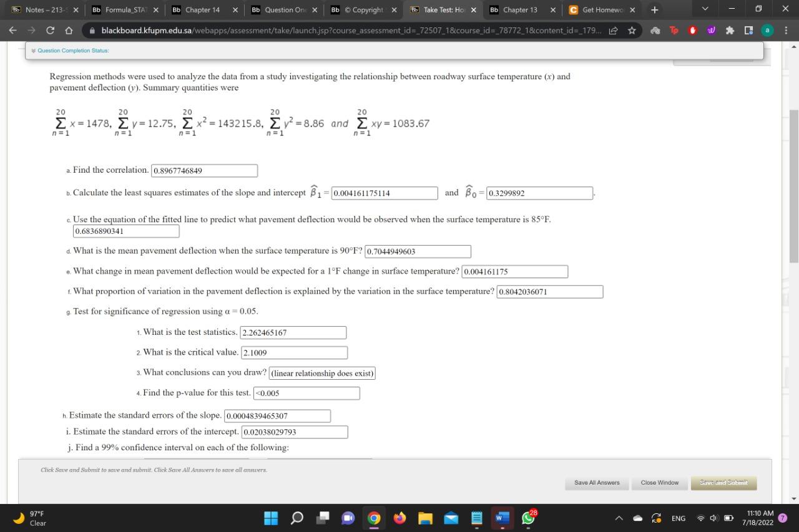
Task: Click the correlation answer field
Action: coord(205,170)
